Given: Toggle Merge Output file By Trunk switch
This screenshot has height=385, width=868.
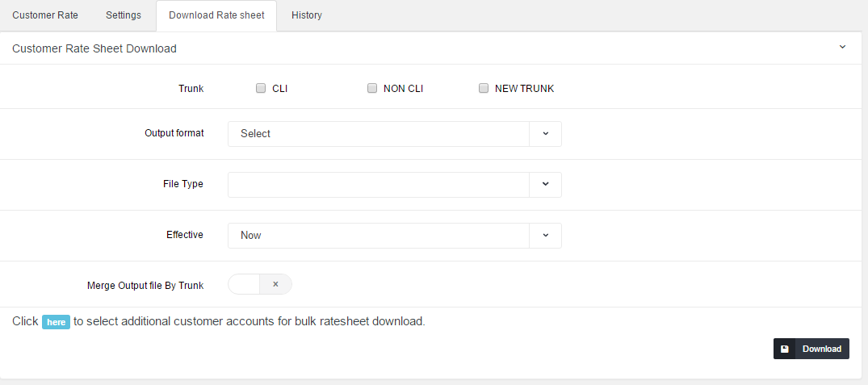Looking at the screenshot, I should [259, 284].
